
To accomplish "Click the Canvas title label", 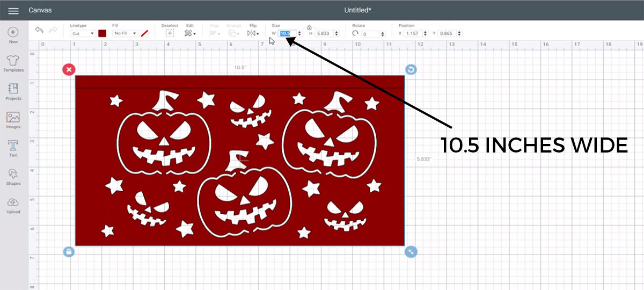I will pyautogui.click(x=40, y=10).
